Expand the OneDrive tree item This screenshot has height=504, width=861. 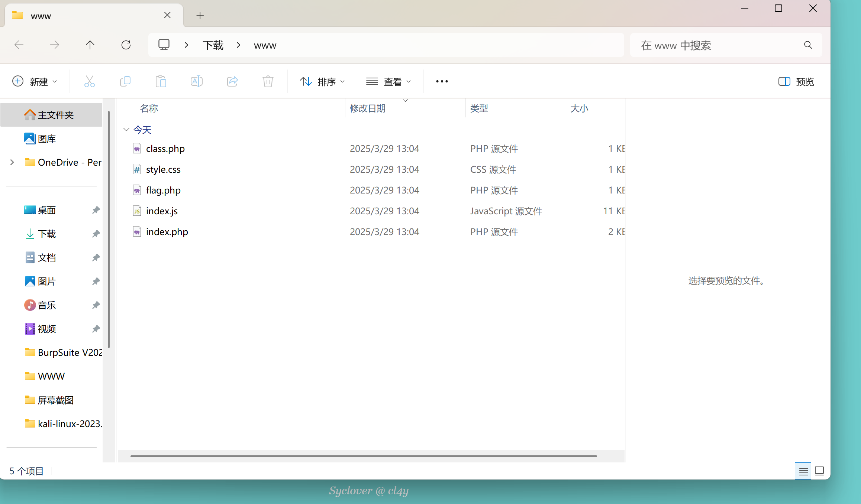12,162
